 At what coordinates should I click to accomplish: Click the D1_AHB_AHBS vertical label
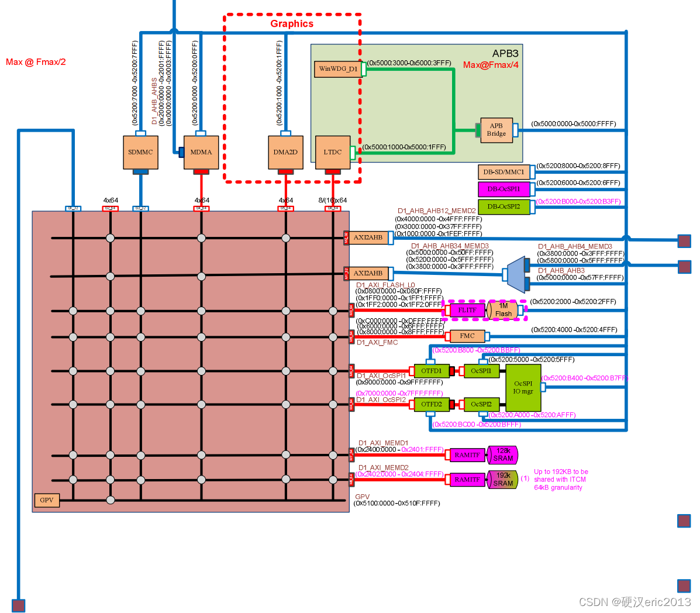click(x=154, y=101)
